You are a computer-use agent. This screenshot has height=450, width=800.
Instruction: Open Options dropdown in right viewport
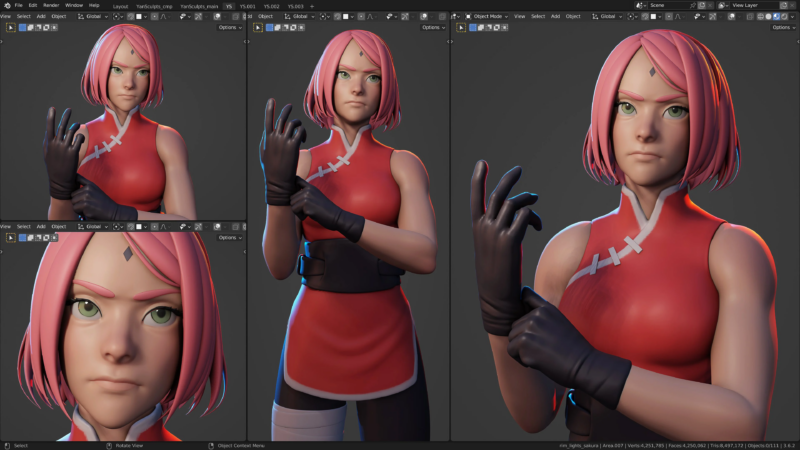pos(784,27)
